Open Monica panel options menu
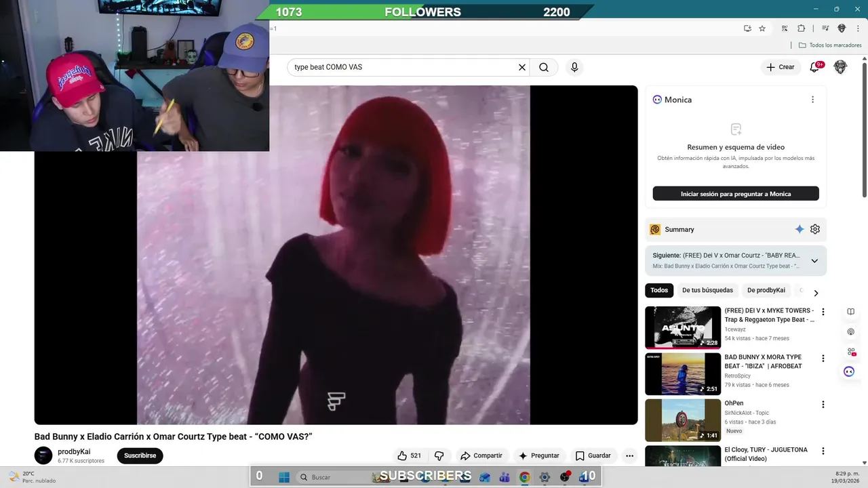Image resolution: width=868 pixels, height=488 pixels. (x=812, y=100)
